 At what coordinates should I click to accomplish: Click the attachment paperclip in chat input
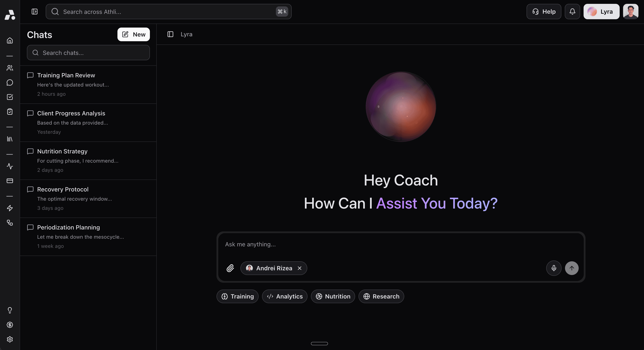[230, 268]
